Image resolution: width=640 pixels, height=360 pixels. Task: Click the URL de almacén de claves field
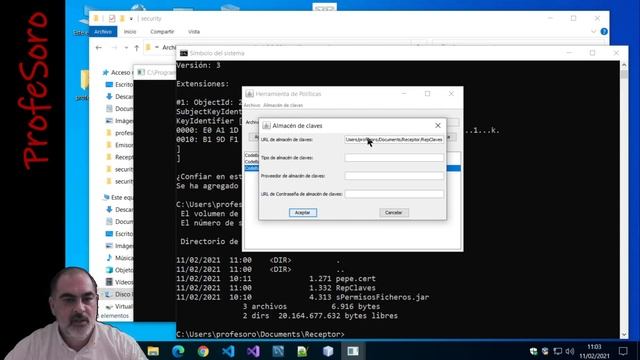coord(394,140)
